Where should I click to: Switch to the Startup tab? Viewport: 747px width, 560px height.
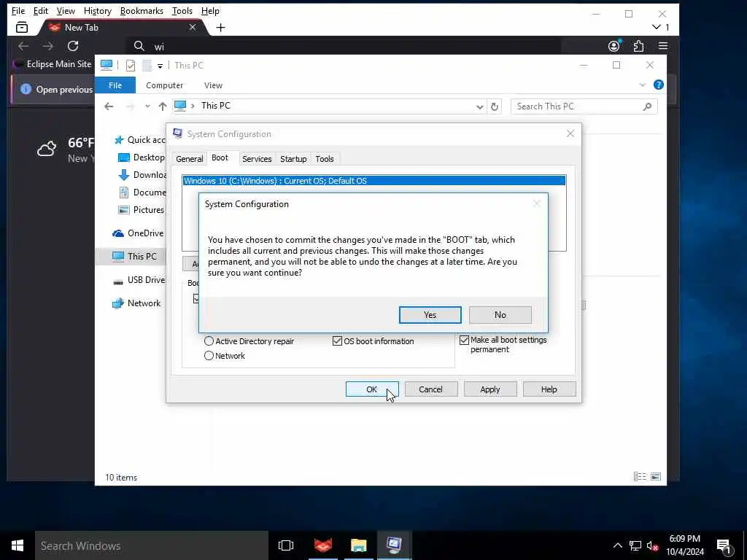pyautogui.click(x=293, y=158)
